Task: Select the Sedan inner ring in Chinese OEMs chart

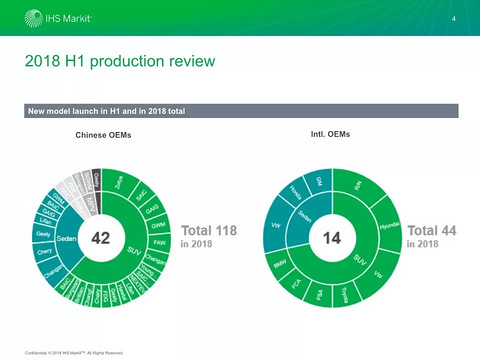Action: point(67,238)
